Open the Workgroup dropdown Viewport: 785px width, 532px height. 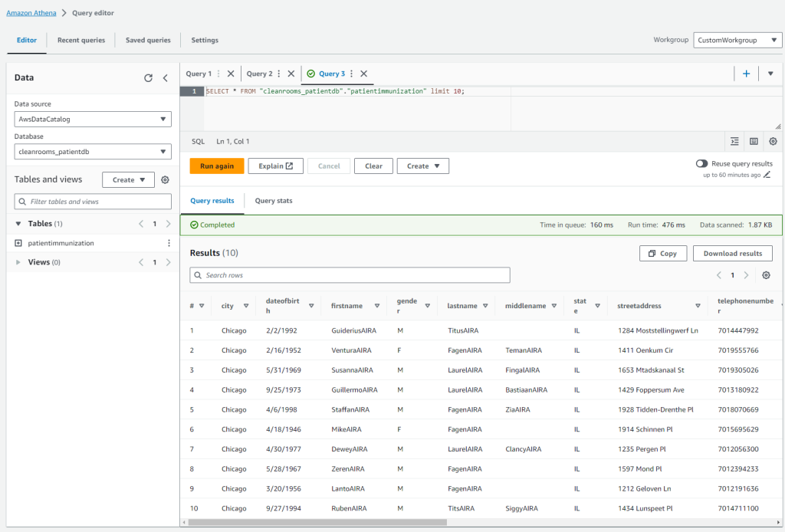[x=737, y=40]
